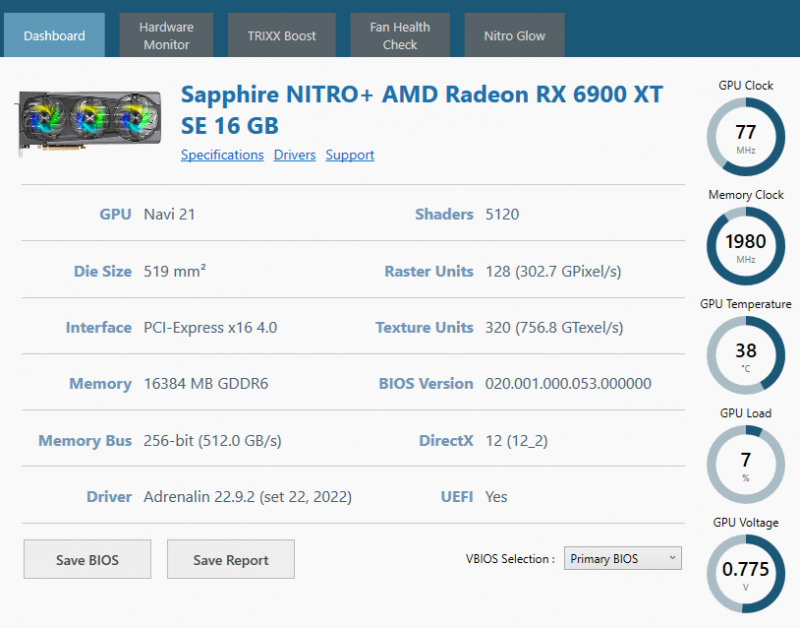Click the Save BIOS button

click(x=87, y=559)
